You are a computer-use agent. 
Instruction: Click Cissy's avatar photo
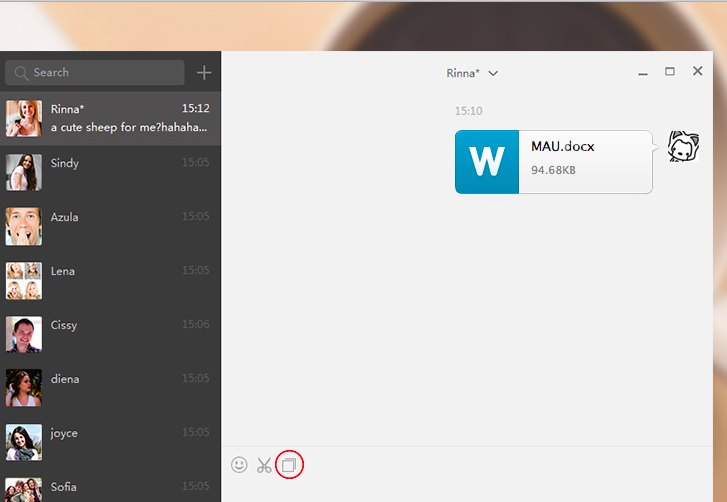(24, 334)
